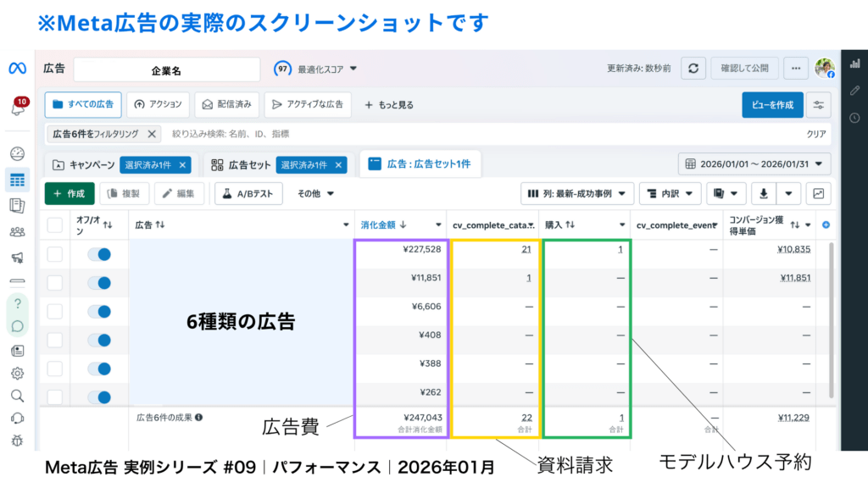Open the date range 2026/01/01～2026/01/31 picker

(754, 164)
